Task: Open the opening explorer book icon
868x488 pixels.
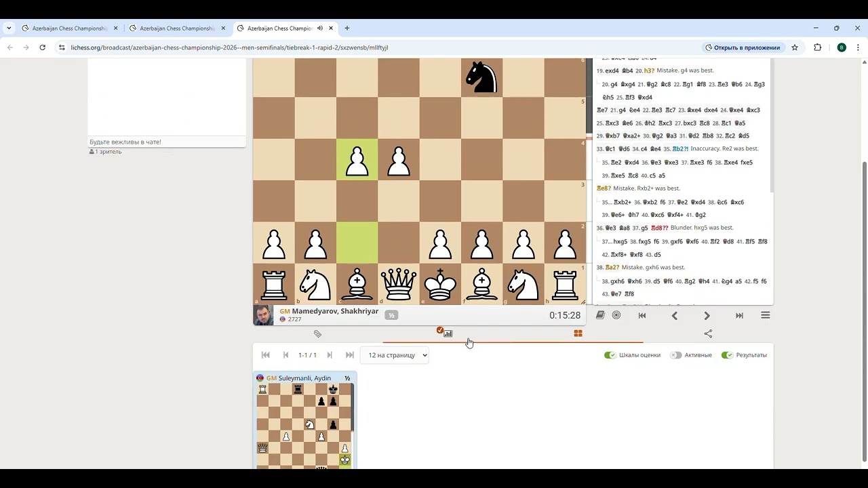Action: pyautogui.click(x=600, y=315)
